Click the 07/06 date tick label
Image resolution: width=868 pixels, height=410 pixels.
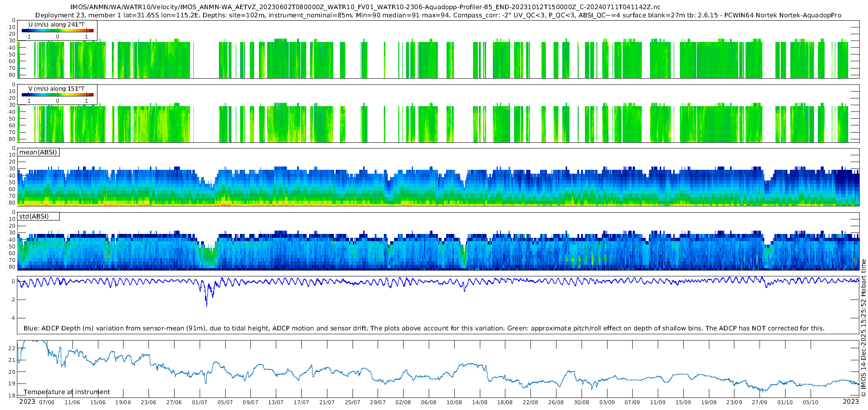47,402
